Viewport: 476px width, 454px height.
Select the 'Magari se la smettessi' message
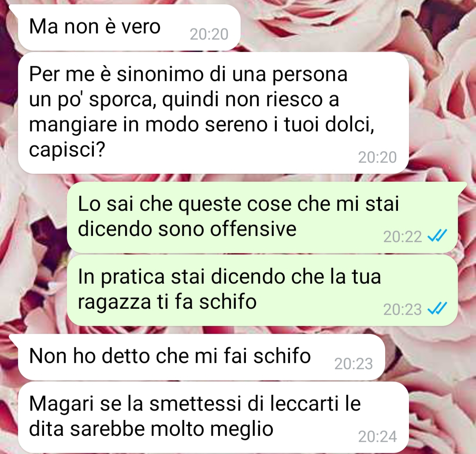click(x=213, y=417)
